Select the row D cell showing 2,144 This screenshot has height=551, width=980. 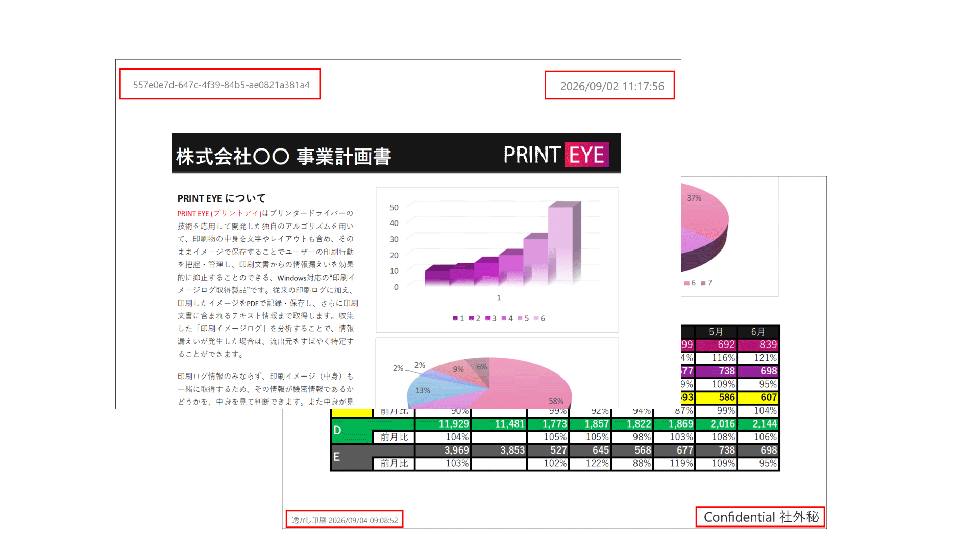coord(758,424)
